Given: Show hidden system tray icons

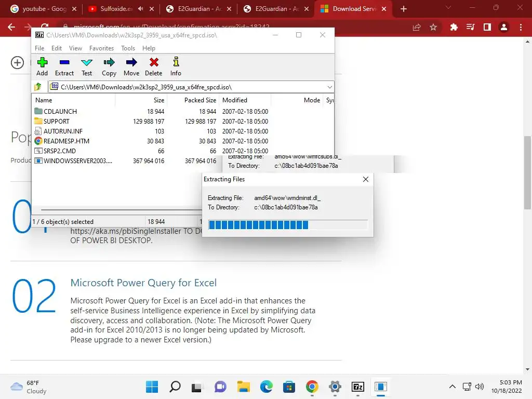Looking at the screenshot, I should (x=453, y=387).
